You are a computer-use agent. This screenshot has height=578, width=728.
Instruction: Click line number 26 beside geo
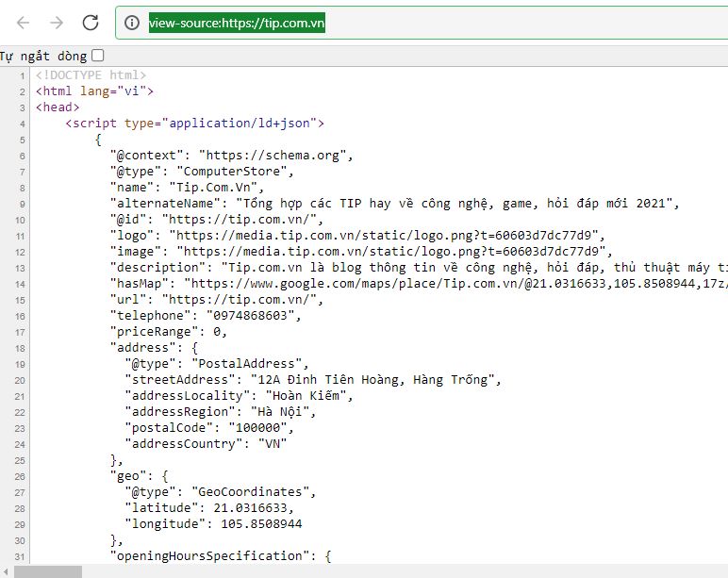[20, 476]
